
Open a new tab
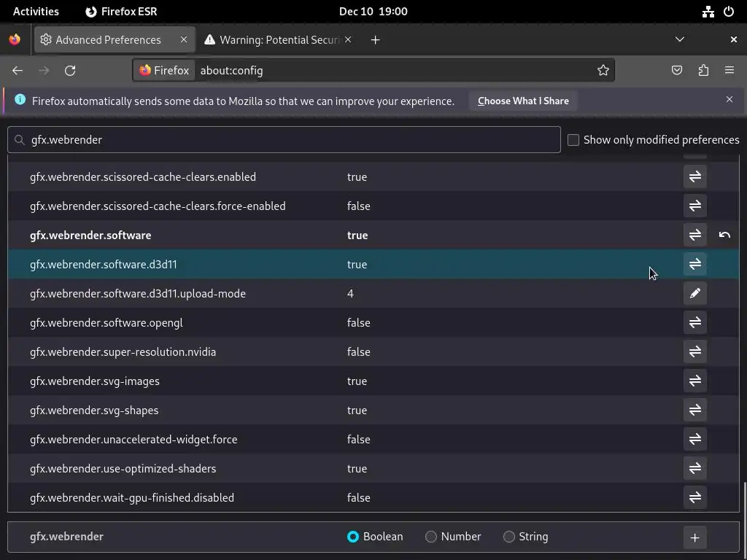click(x=375, y=39)
